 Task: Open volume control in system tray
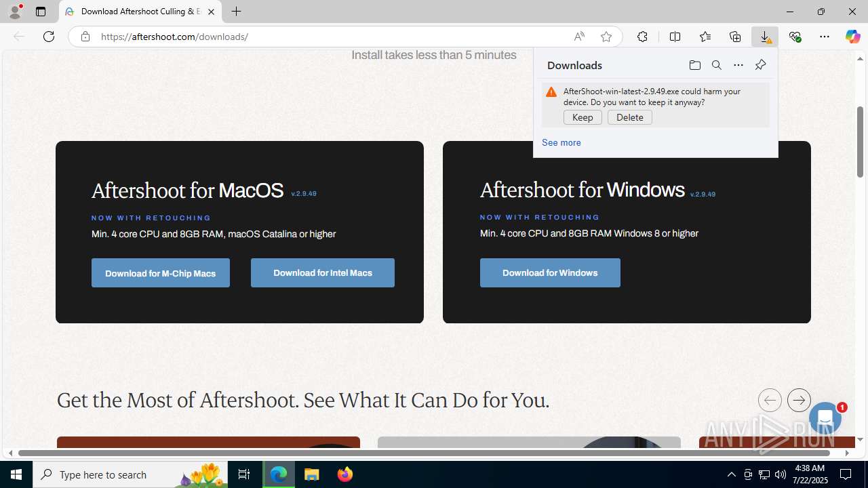coord(781,474)
